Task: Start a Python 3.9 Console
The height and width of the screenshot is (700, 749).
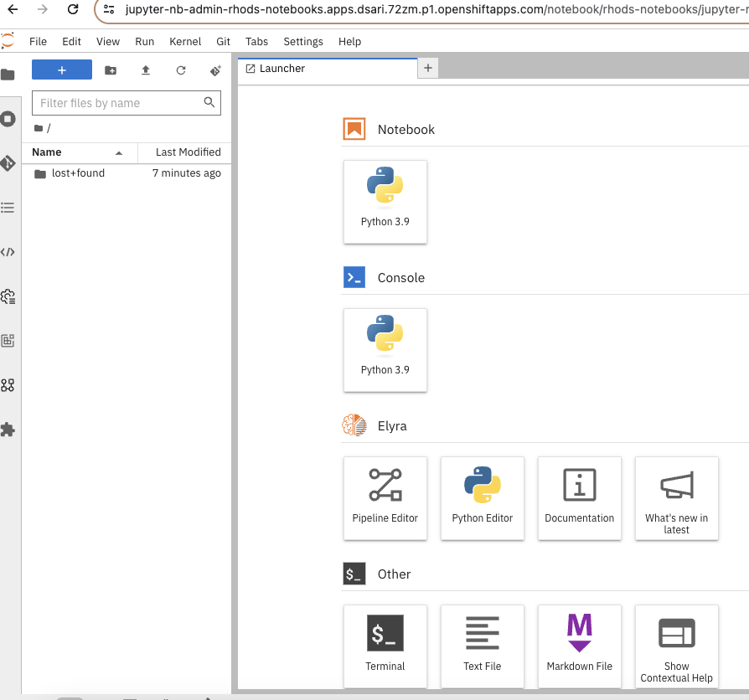Action: (385, 350)
